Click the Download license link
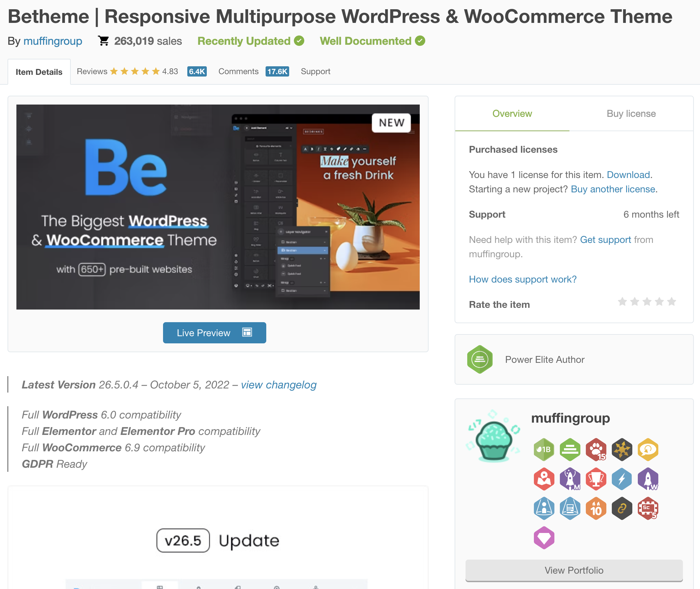Screen dimensions: 700x589 click(x=628, y=175)
